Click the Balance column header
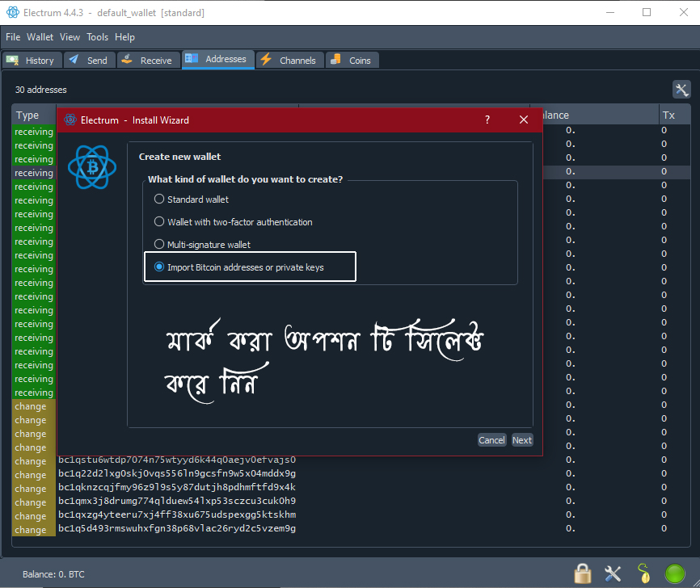Image resolution: width=700 pixels, height=588 pixels. pyautogui.click(x=601, y=115)
